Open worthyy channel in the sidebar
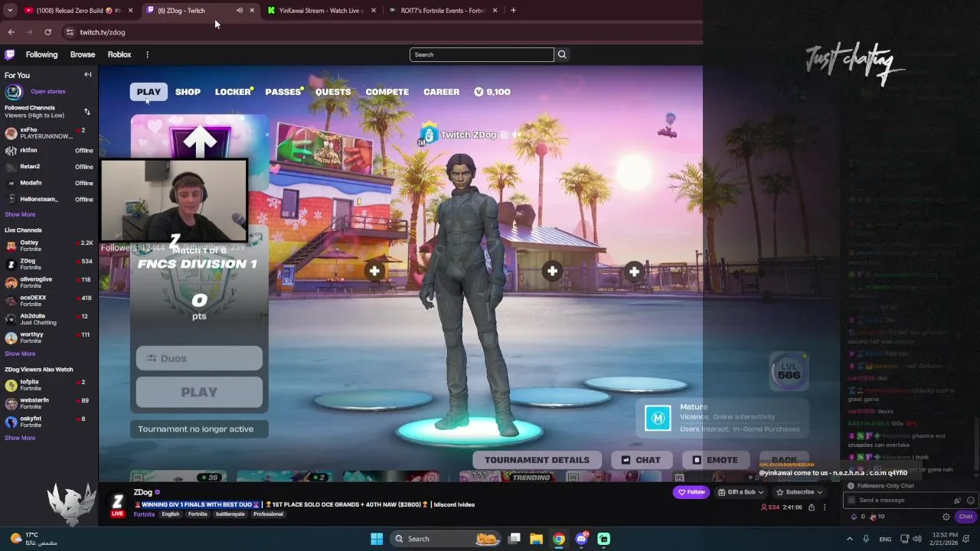 [x=49, y=337]
